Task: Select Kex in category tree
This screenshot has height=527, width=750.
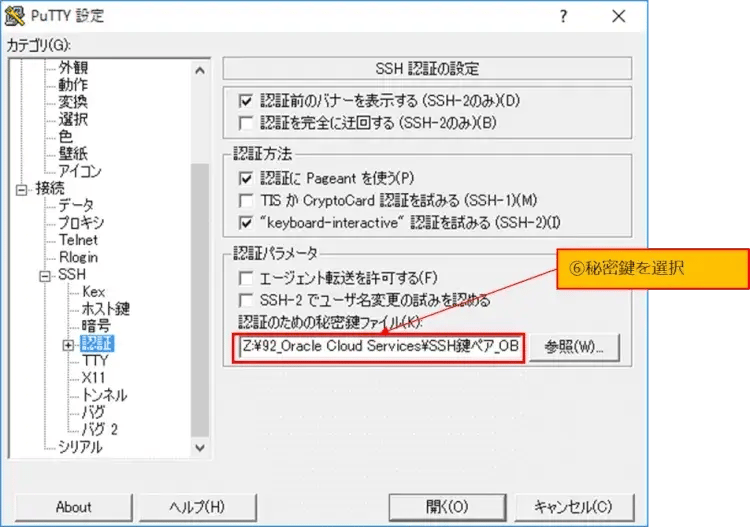Action: click(x=93, y=292)
